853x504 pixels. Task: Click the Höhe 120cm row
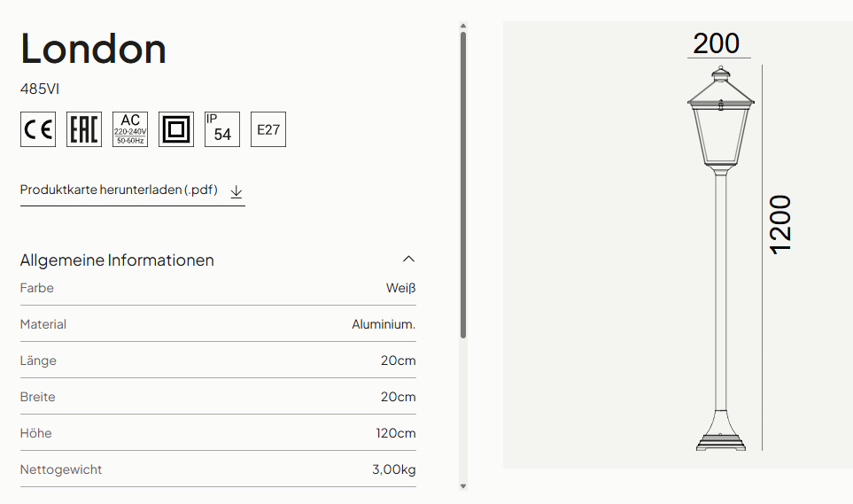tap(218, 433)
